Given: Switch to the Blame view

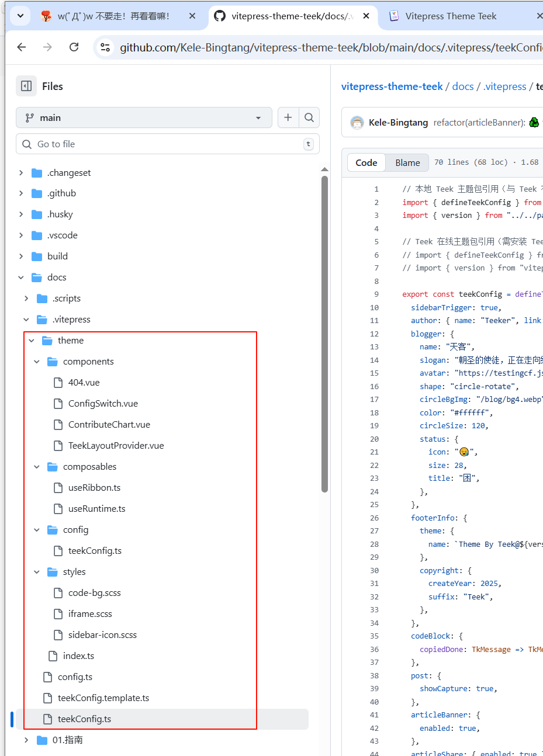Looking at the screenshot, I should tap(407, 162).
